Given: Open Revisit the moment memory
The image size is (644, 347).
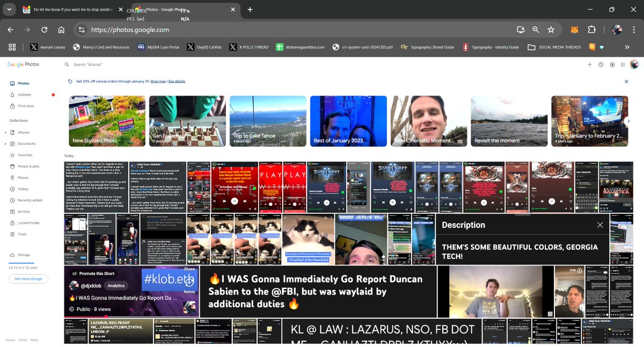Looking at the screenshot, I should point(509,121).
